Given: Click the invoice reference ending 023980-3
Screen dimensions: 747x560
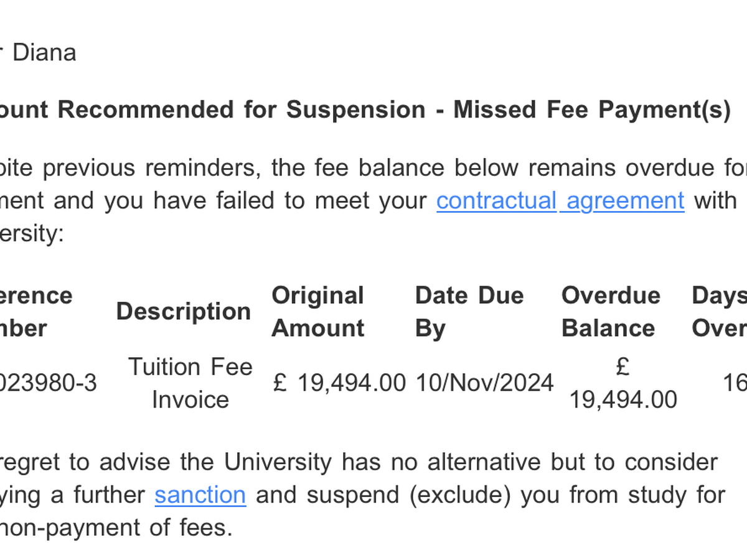Looking at the screenshot, I should 49,383.
